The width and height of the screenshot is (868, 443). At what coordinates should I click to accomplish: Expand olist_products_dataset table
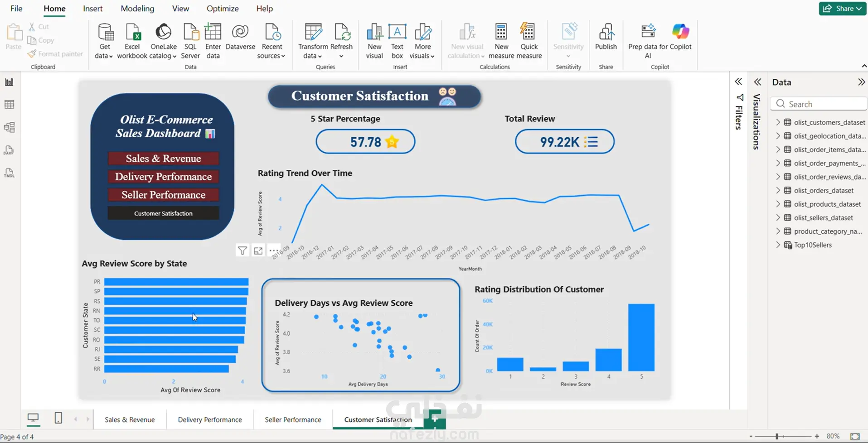coord(778,204)
